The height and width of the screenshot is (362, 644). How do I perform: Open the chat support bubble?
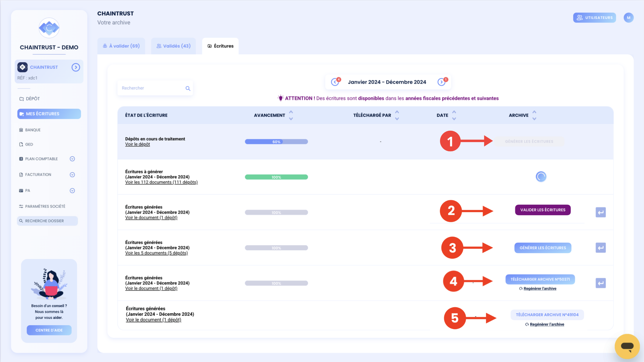(x=627, y=346)
